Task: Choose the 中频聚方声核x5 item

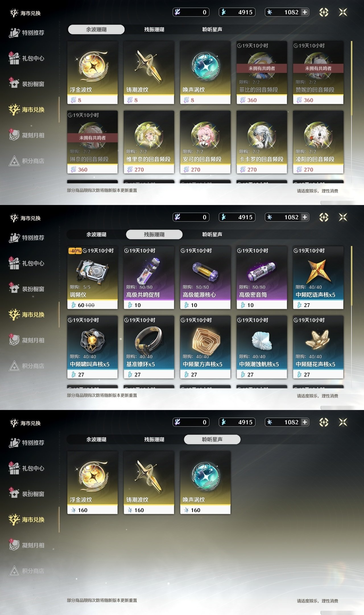Action: pyautogui.click(x=205, y=347)
